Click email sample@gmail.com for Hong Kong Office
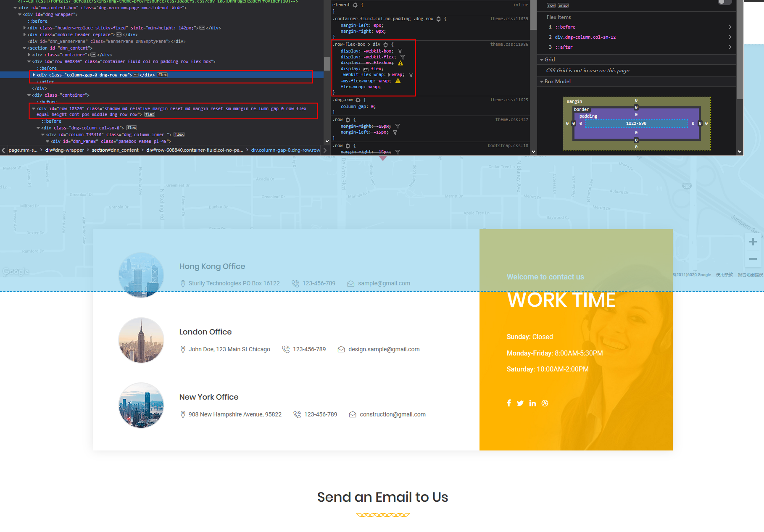 pos(384,283)
